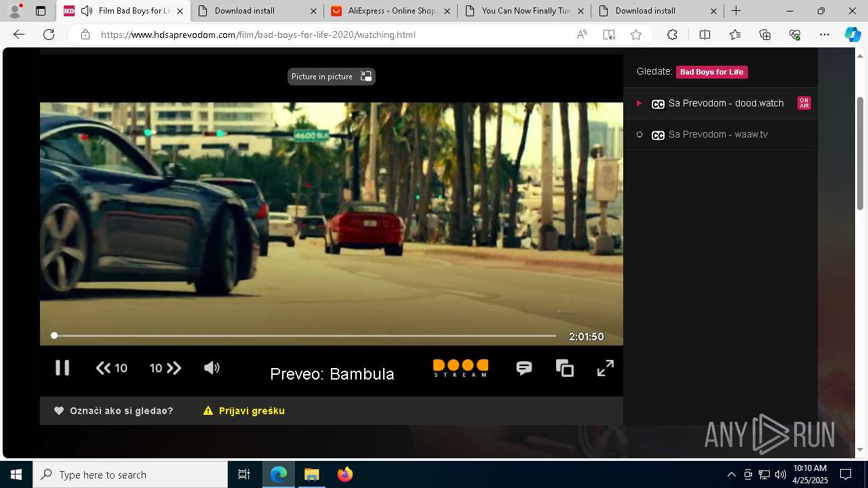Pause the video playback
This screenshot has width=868, height=488.
click(x=62, y=368)
